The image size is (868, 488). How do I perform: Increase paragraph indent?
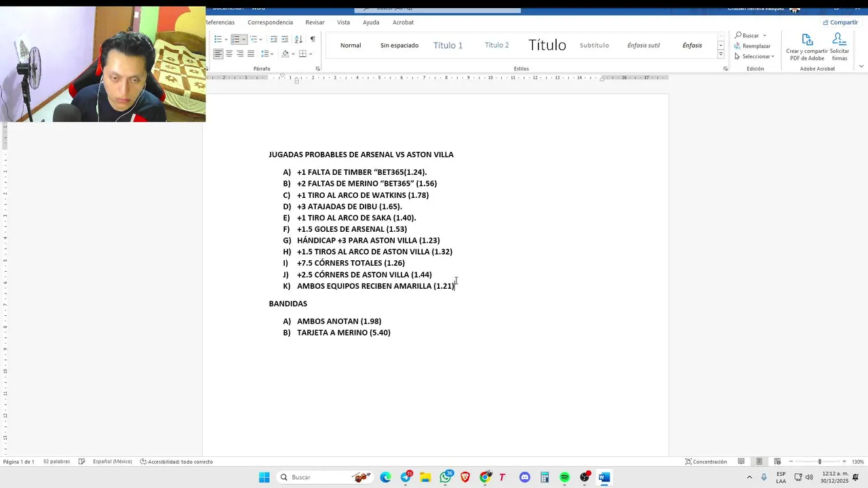pos(285,39)
